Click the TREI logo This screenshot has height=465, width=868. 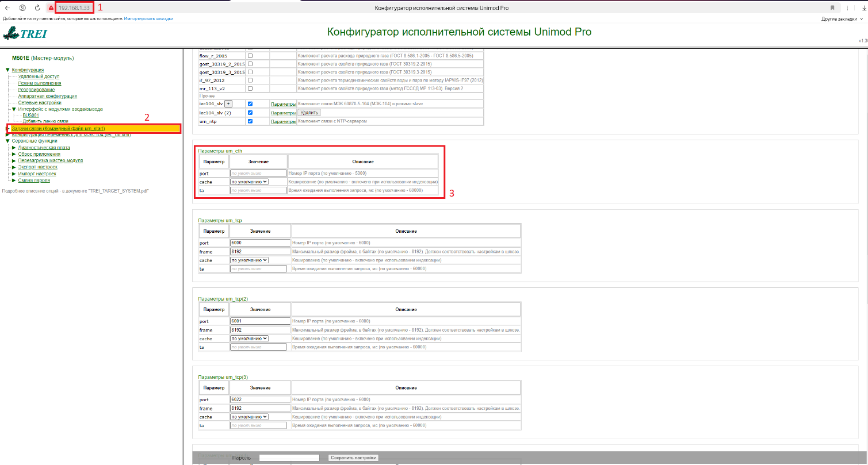(x=25, y=33)
